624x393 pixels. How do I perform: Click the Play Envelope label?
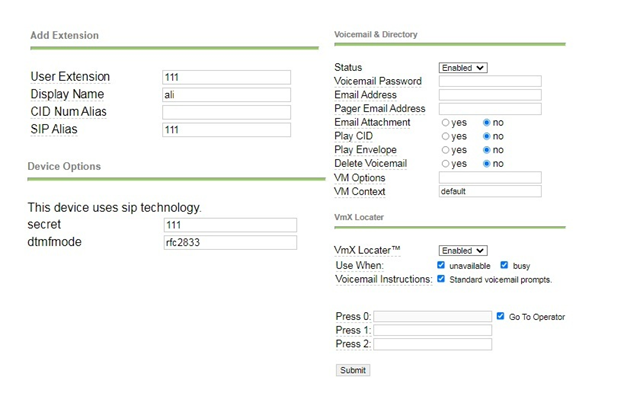(365, 150)
